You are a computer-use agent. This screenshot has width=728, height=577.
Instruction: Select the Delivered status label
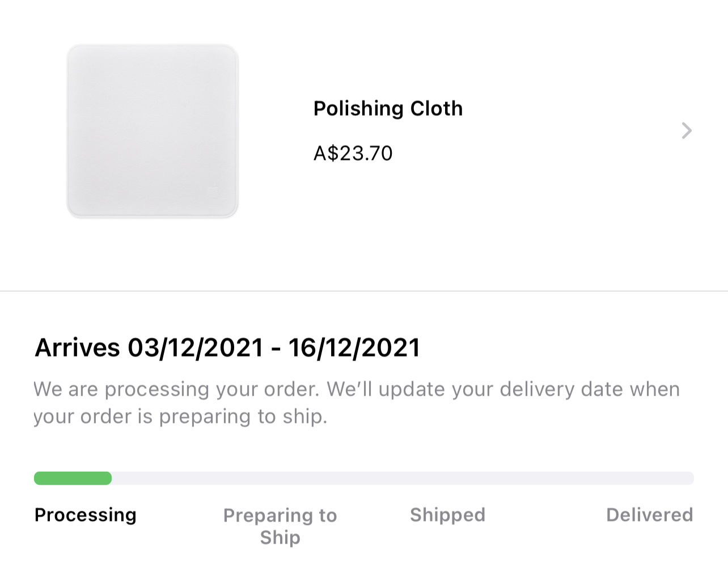[649, 515]
